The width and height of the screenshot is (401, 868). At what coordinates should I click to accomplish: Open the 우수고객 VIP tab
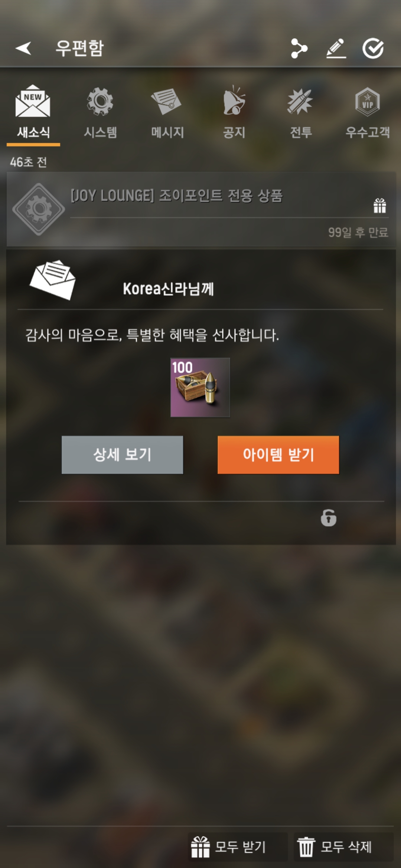pyautogui.click(x=368, y=114)
